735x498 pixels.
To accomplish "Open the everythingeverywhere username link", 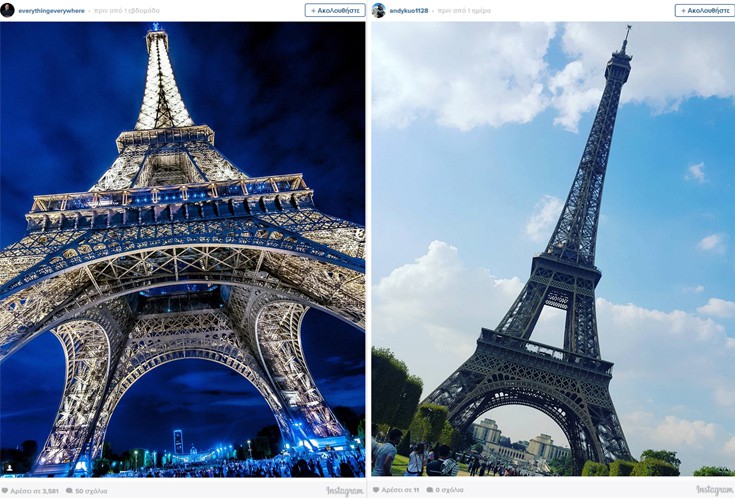I will point(51,11).
